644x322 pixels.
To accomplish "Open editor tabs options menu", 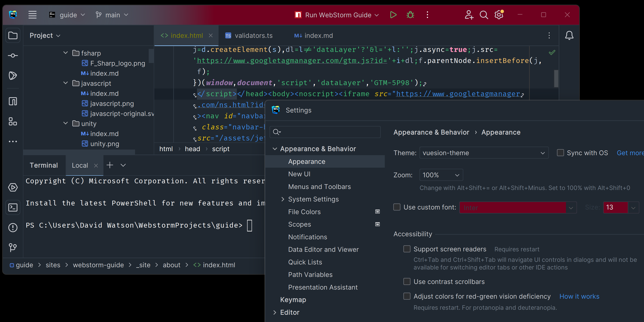I will [x=549, y=35].
